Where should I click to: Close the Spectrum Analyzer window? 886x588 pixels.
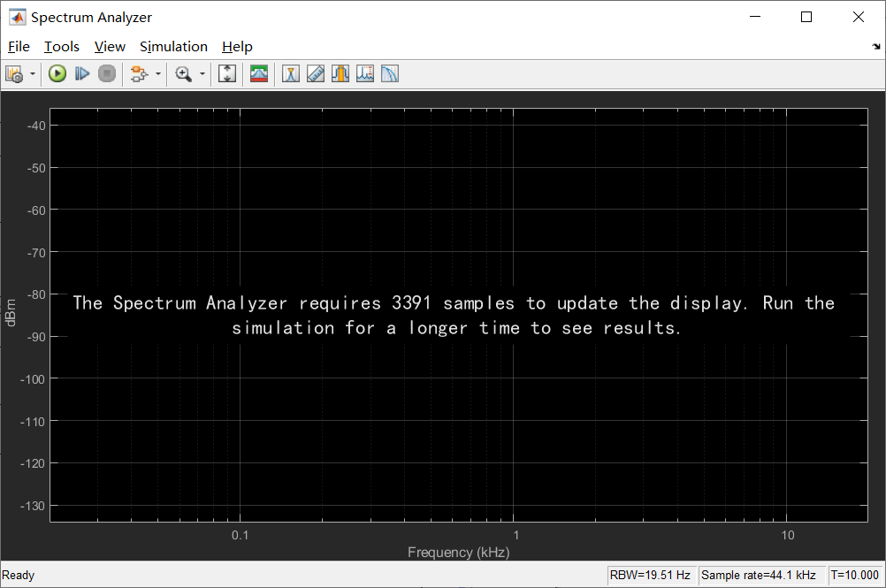tap(859, 17)
